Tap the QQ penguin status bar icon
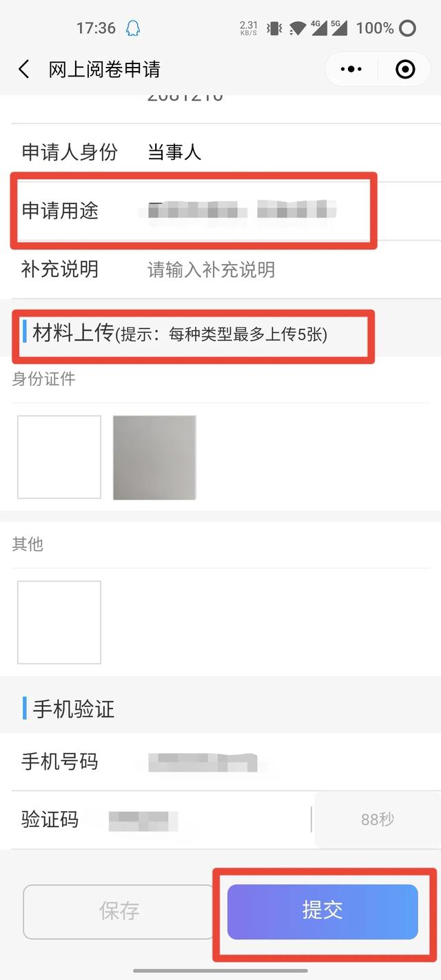This screenshot has height=980, width=441. 133,28
